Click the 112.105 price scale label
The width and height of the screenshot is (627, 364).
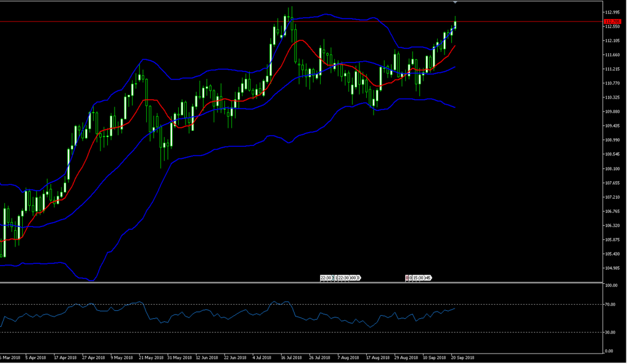coord(612,41)
